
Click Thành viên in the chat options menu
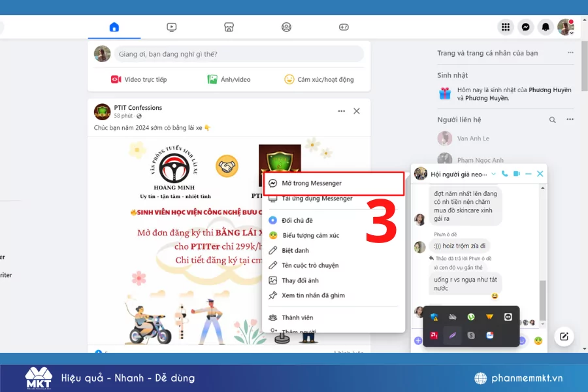297,317
